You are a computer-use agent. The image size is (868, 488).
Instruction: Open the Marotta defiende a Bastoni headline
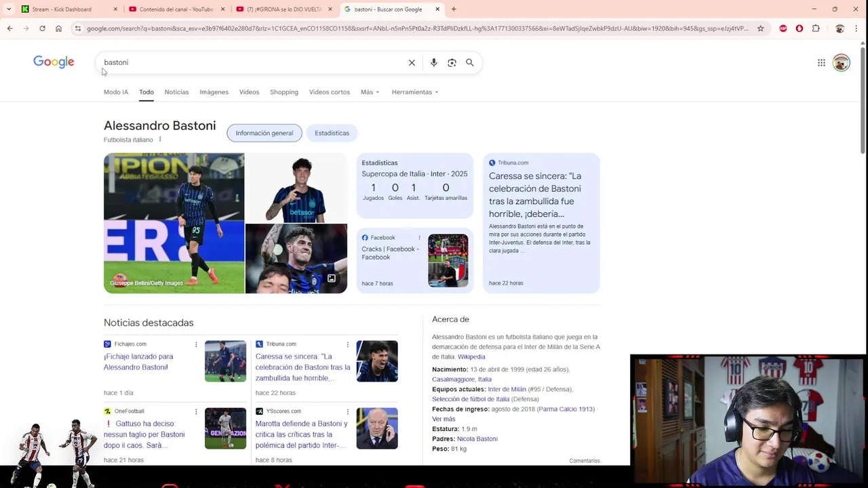pyautogui.click(x=302, y=434)
